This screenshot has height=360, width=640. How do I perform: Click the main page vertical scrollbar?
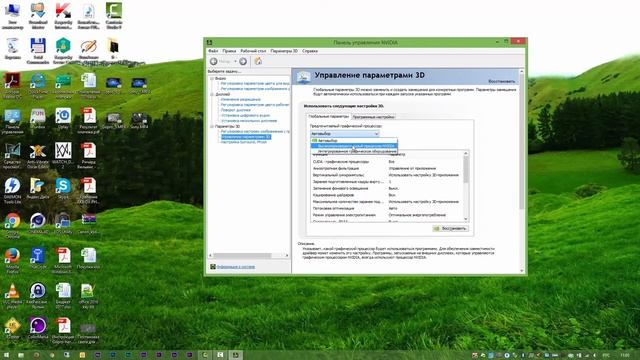coord(521,171)
